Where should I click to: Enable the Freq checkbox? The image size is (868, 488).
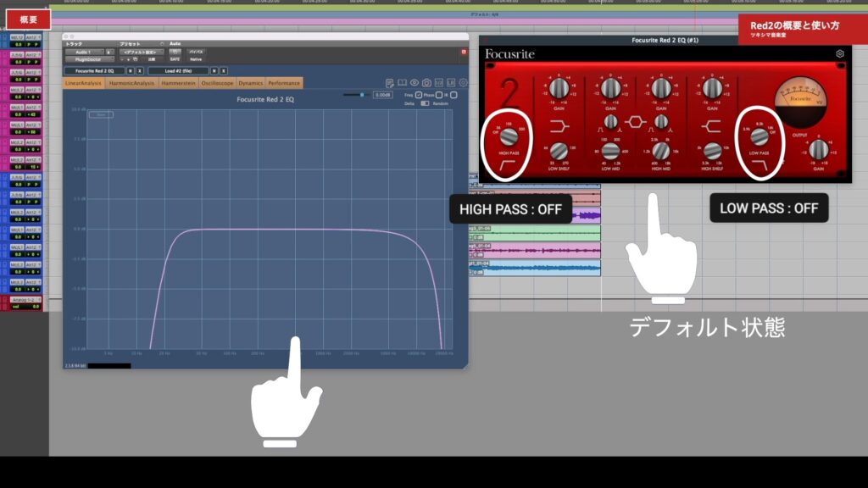(419, 95)
